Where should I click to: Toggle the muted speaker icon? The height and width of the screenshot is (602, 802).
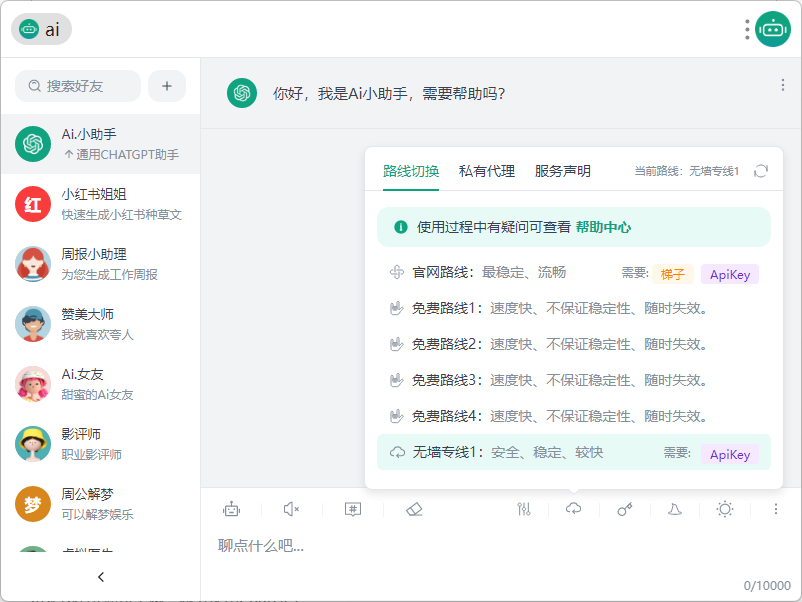291,509
